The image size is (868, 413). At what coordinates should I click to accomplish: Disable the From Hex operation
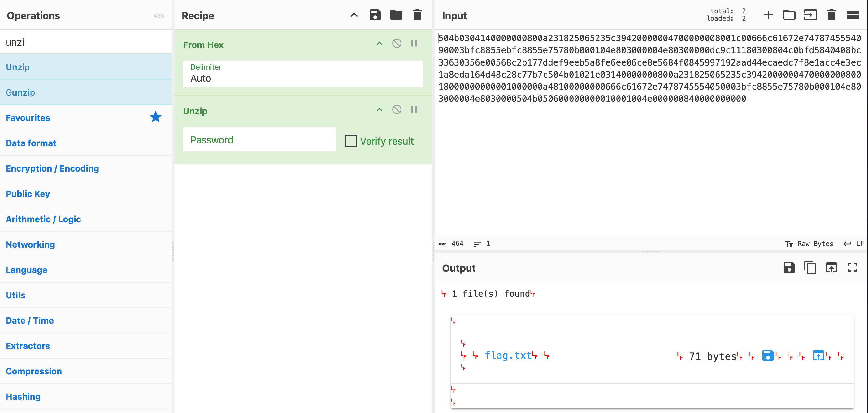click(397, 43)
